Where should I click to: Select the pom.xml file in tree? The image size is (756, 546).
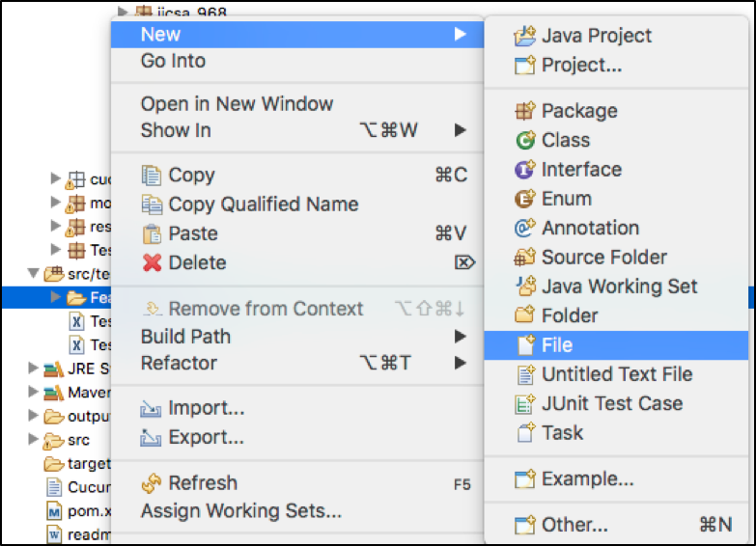coord(78,511)
